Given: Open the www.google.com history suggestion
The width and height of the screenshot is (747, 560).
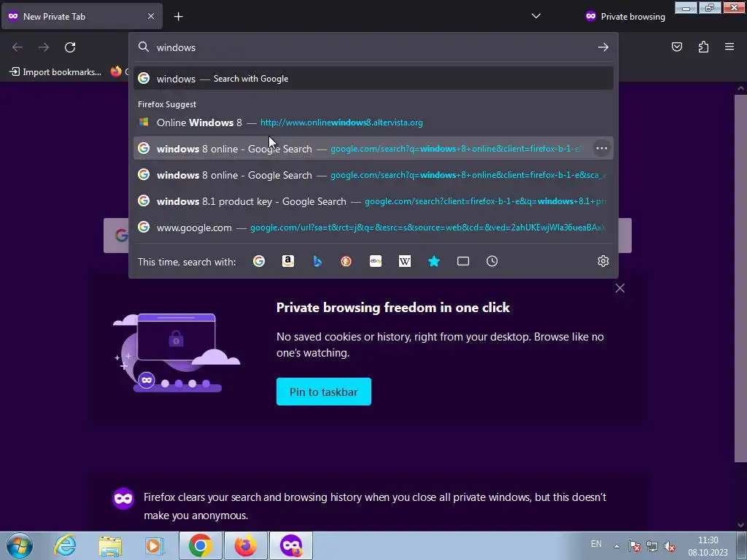Looking at the screenshot, I should 373,227.
